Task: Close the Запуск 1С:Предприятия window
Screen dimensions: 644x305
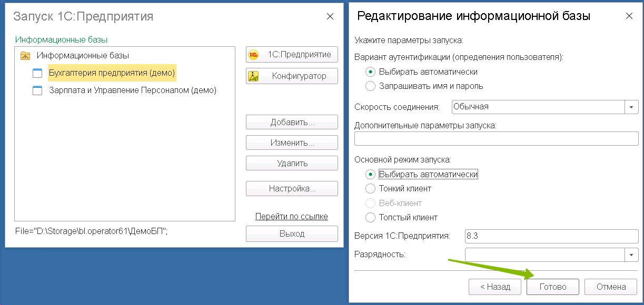Action: pyautogui.click(x=330, y=16)
